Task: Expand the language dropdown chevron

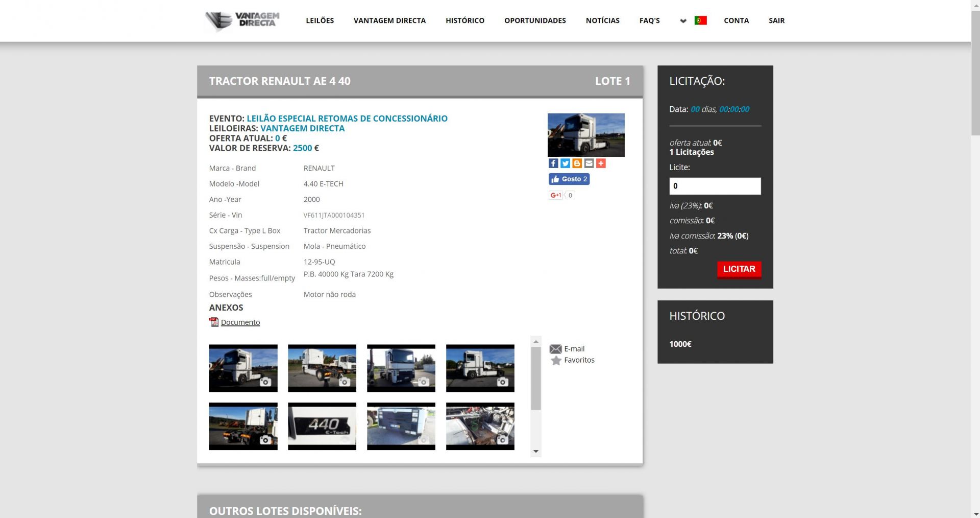Action: (683, 21)
